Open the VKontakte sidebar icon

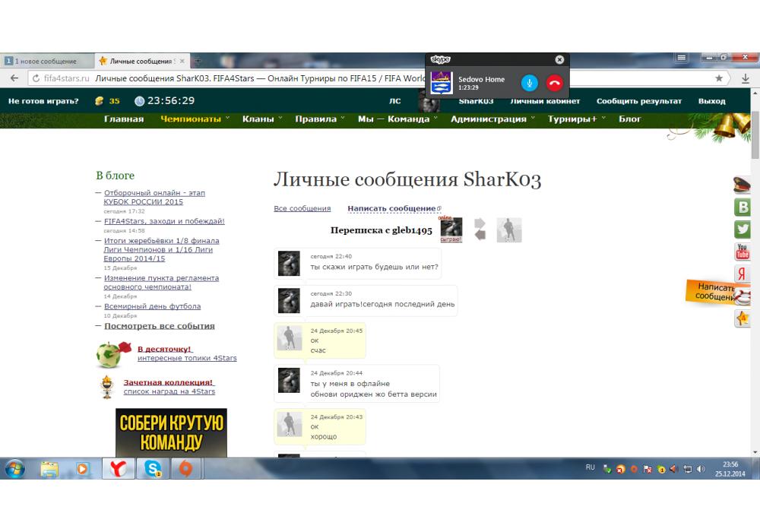pos(743,207)
